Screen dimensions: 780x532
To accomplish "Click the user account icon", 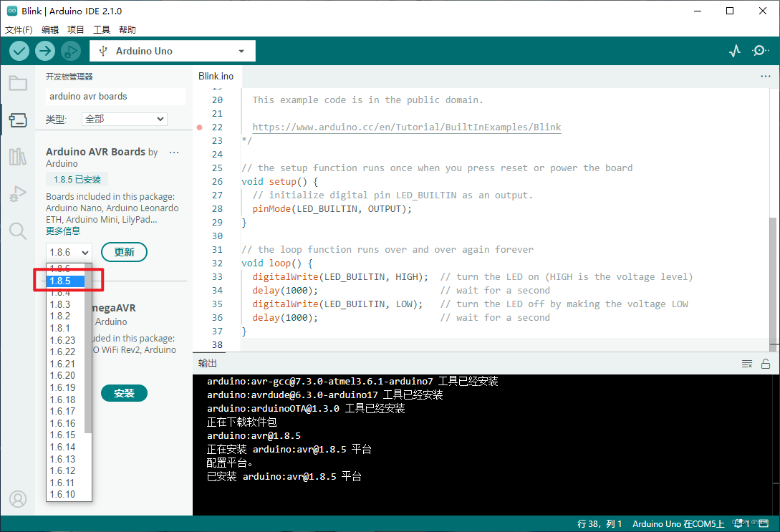I will pyautogui.click(x=18, y=498).
